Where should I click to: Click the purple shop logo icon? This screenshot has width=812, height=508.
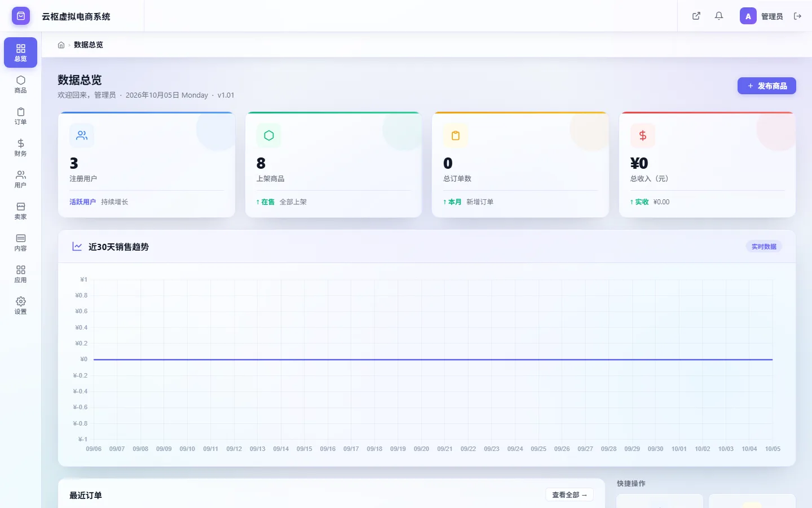21,16
